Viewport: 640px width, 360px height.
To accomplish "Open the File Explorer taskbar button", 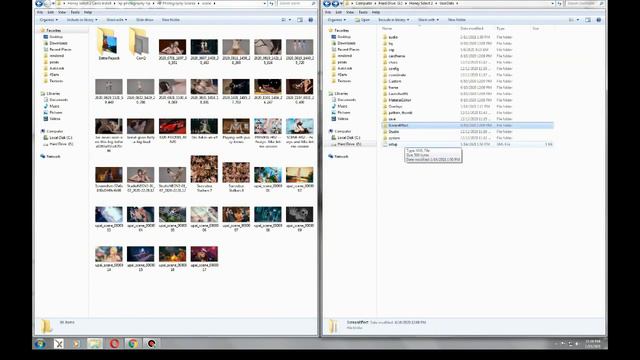I will click(95, 344).
